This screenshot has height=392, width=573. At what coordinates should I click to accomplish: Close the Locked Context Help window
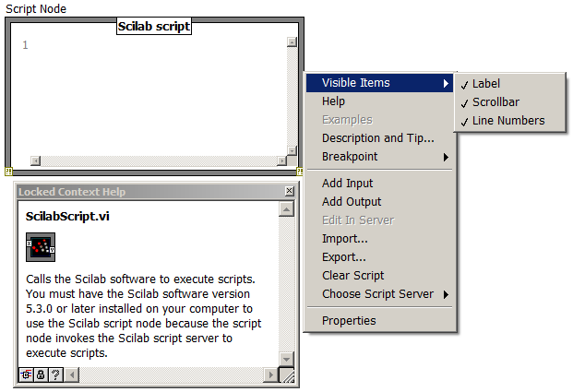pyautogui.click(x=289, y=191)
